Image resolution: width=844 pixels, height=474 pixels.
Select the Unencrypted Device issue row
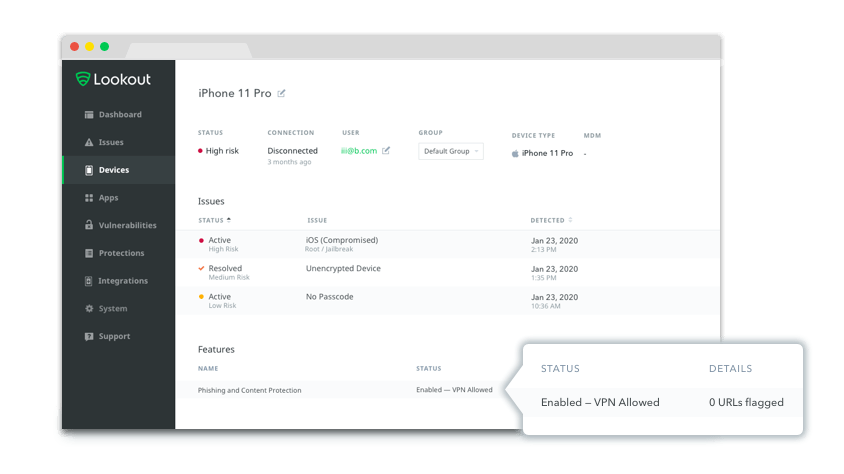342,268
